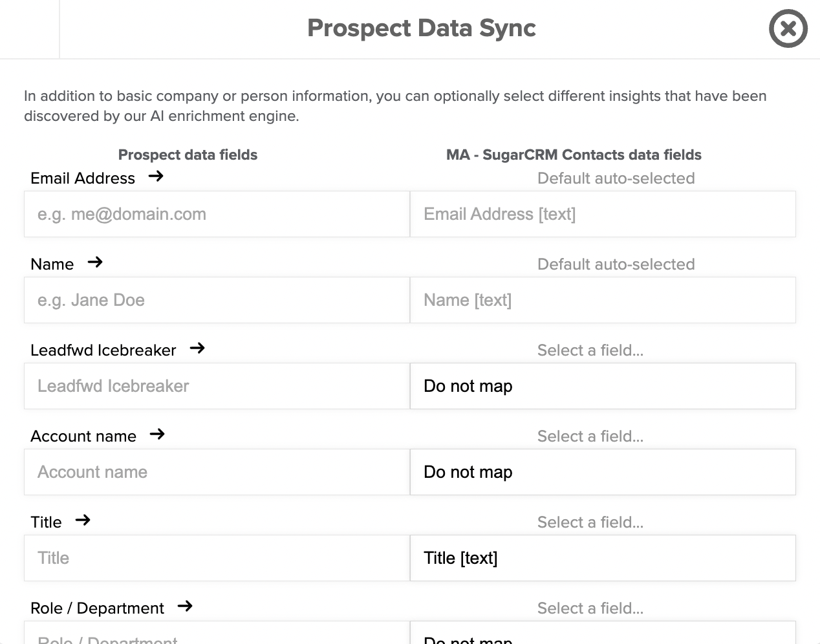Click the arrow next to Role / Department
Viewport: 820px width, 644px height.
tap(185, 606)
